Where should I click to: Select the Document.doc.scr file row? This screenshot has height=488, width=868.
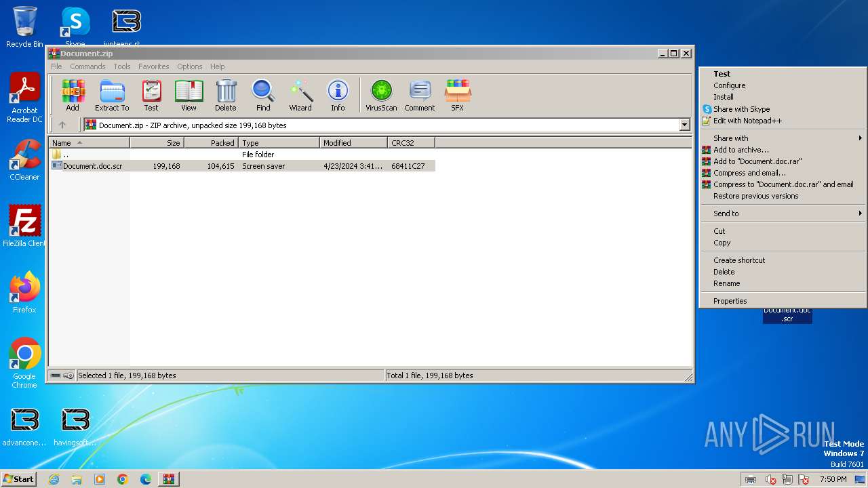[242, 166]
